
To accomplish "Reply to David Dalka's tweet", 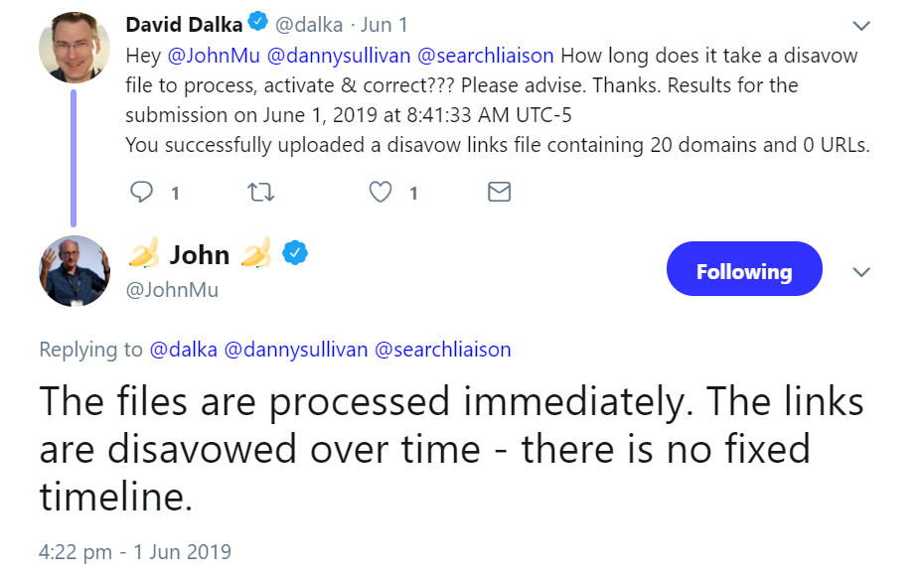I will coord(143,192).
